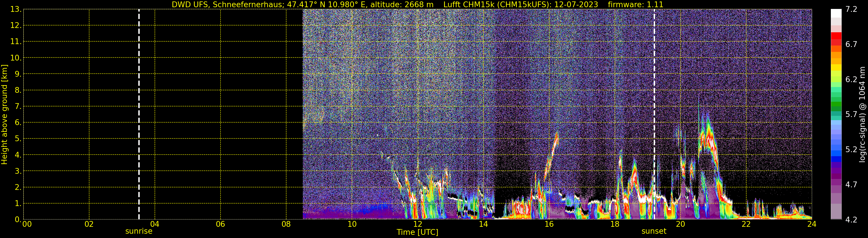This screenshot has width=868, height=238.
Task: Click the 'firmware: 1.11' text in title
Action: 636,4
